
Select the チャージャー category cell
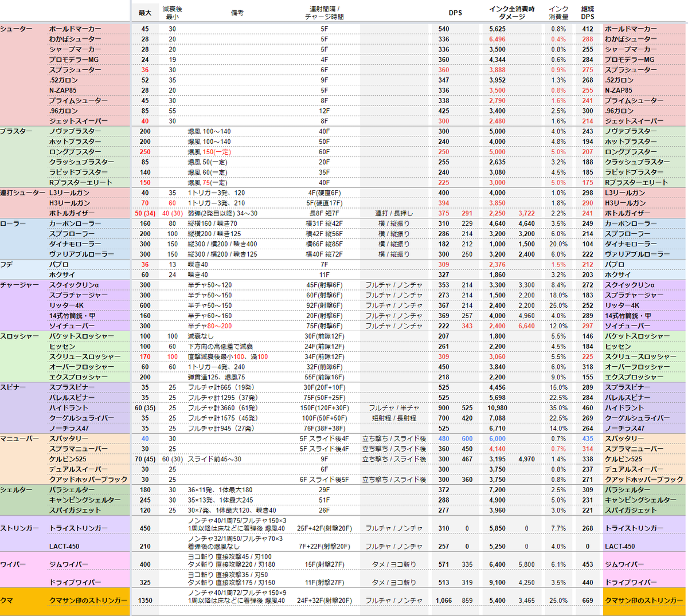[x=20, y=285]
